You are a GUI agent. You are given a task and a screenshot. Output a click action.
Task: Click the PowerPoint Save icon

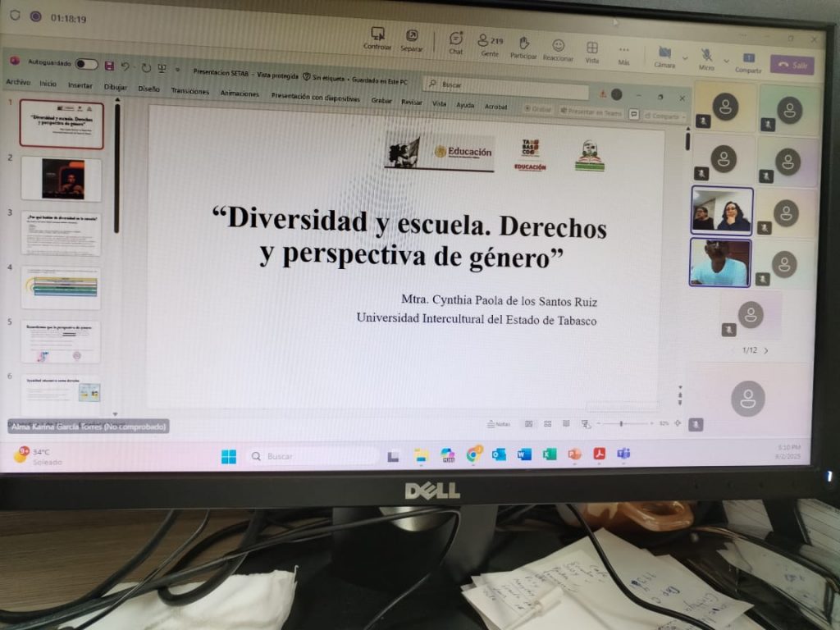pos(109,66)
